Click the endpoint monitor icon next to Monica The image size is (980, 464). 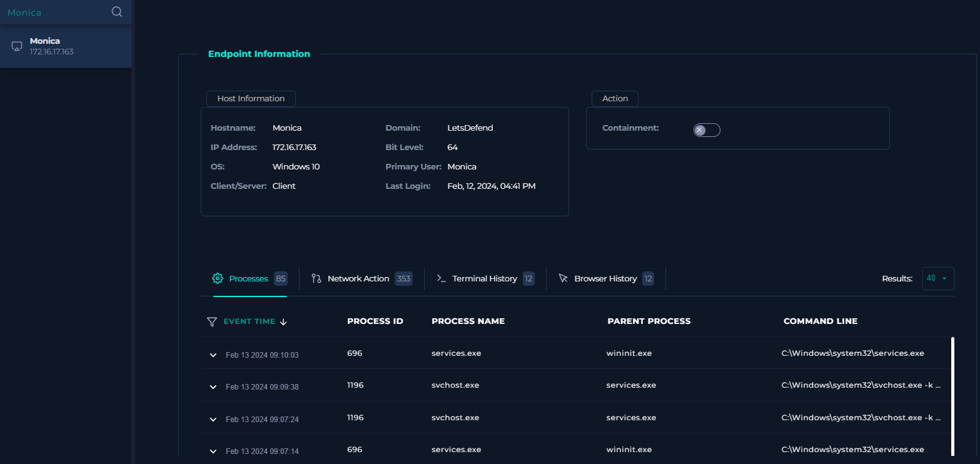click(16, 46)
